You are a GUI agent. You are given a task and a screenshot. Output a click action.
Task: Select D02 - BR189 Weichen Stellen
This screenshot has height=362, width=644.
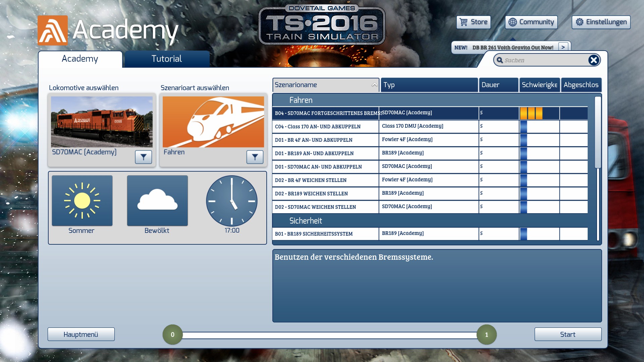[430, 193]
